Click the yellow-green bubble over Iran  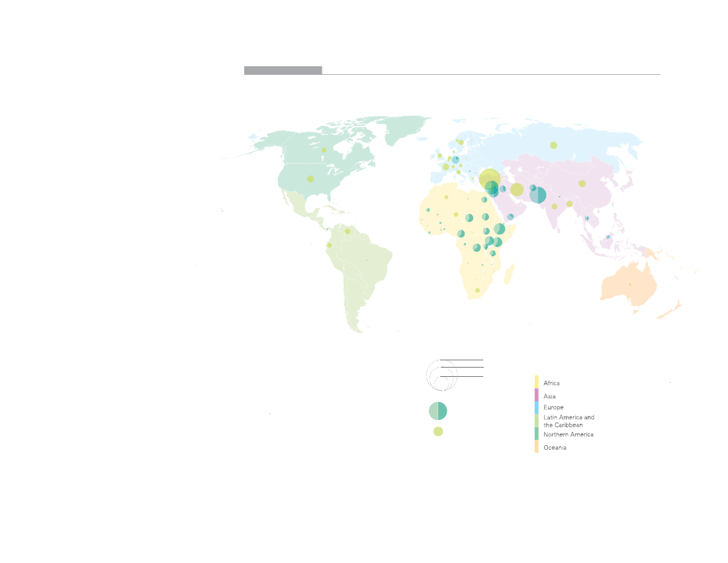[517, 189]
